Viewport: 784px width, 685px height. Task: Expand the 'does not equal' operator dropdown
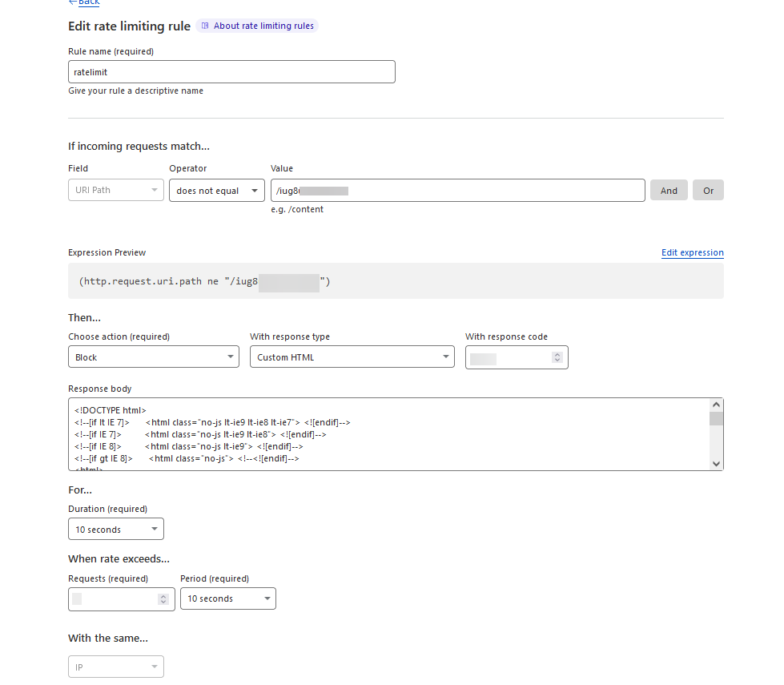pyautogui.click(x=216, y=191)
